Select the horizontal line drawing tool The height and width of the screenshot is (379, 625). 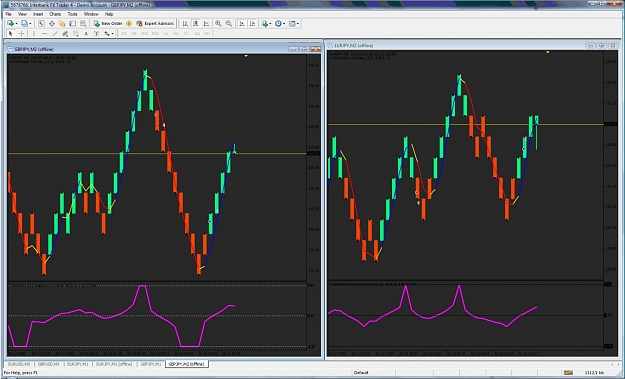click(x=45, y=33)
